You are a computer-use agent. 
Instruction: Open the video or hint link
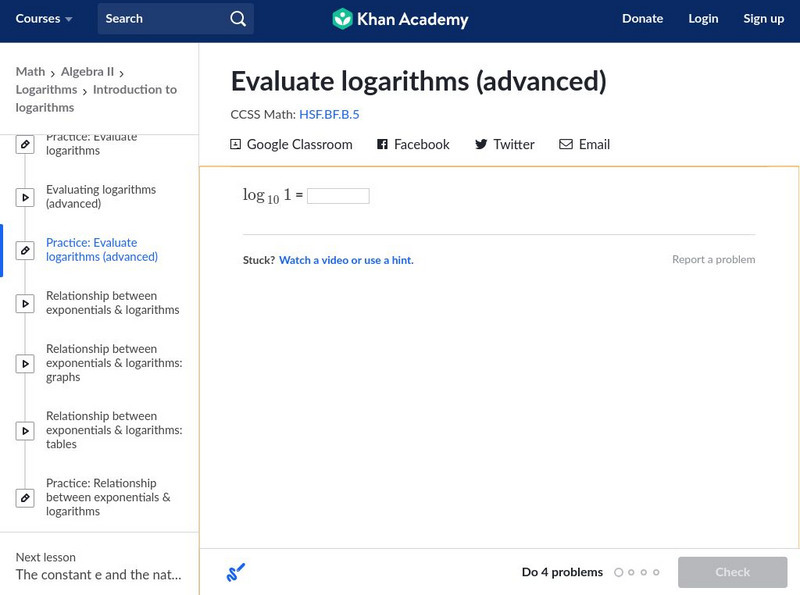[346, 261]
